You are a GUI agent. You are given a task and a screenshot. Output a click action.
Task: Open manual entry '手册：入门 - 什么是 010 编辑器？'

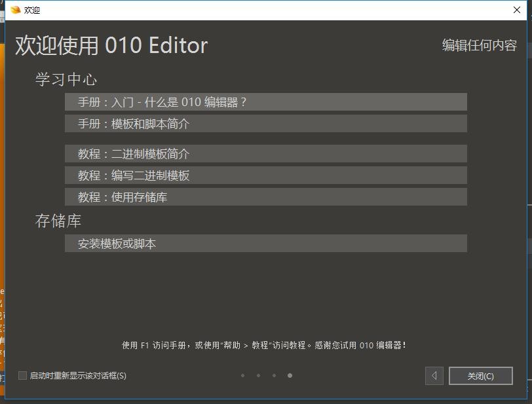(265, 101)
